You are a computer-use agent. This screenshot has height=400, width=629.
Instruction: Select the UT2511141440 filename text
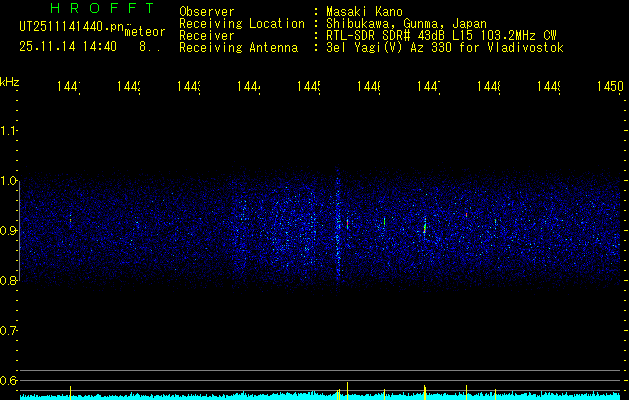[x=71, y=27]
